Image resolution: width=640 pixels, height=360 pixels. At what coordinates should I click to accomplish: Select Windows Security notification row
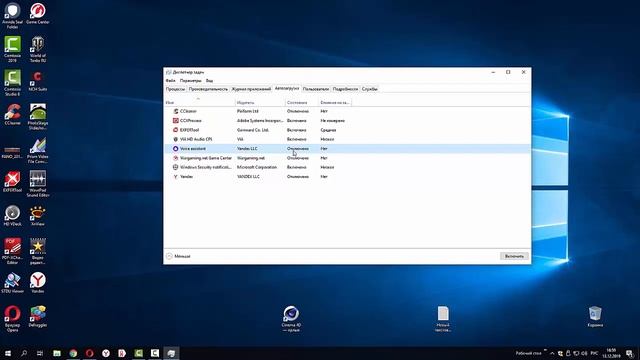pos(347,167)
